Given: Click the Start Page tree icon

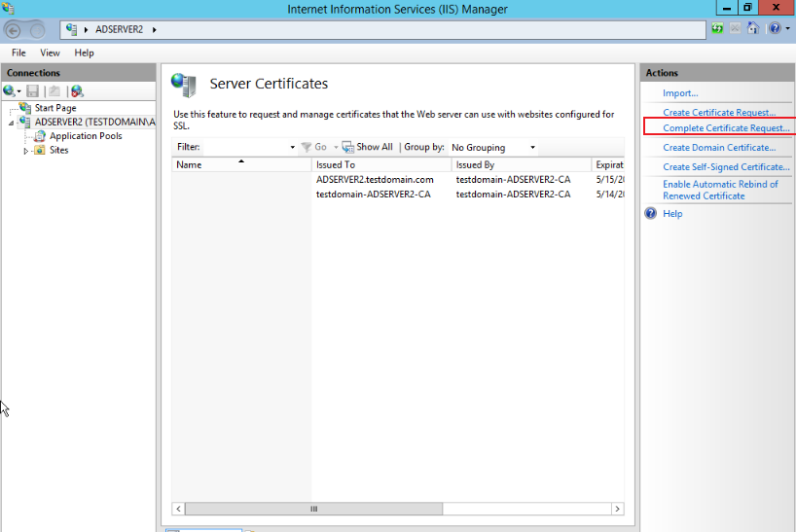Looking at the screenshot, I should pos(25,108).
